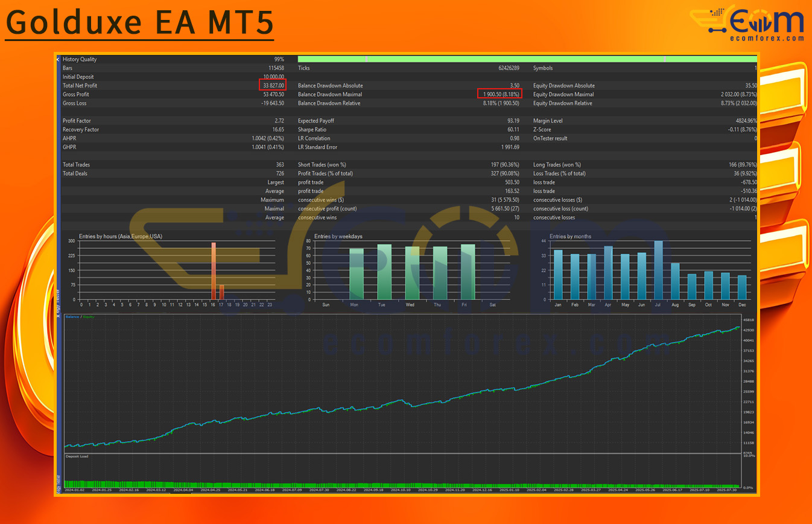The height and width of the screenshot is (524, 812).
Task: Click the GHPR value 1.0041 (0.41%)
Action: pyautogui.click(x=268, y=147)
